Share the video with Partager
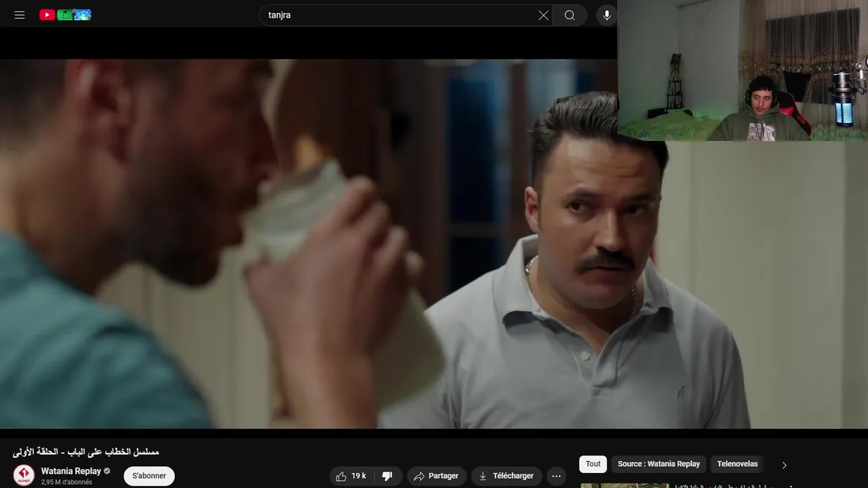Viewport: 868px width, 488px height. point(437,476)
